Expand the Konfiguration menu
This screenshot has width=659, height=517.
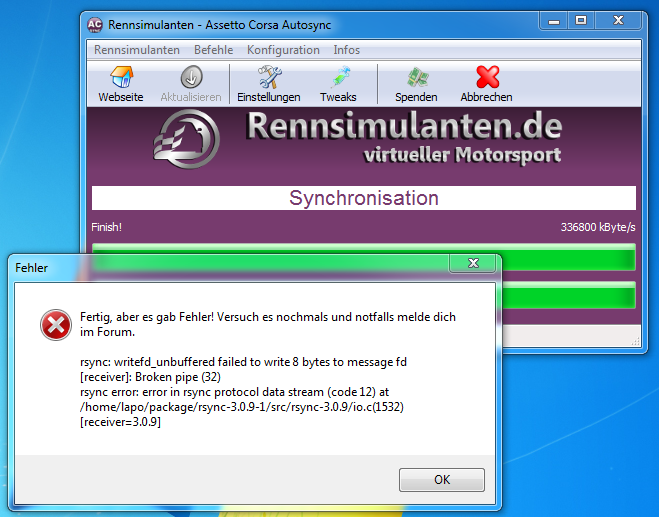click(283, 50)
